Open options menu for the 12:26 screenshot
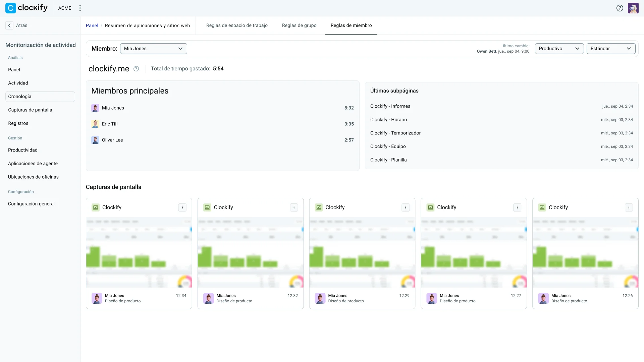The width and height of the screenshot is (644, 362). (x=629, y=207)
